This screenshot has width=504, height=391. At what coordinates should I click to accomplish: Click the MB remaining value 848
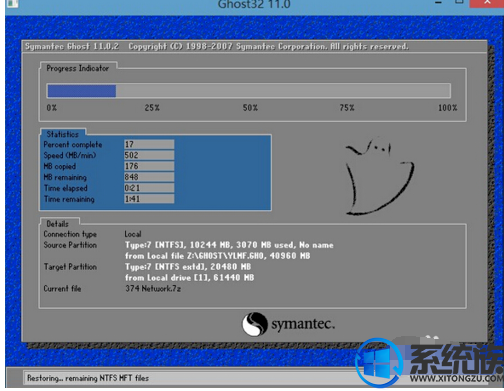point(149,177)
